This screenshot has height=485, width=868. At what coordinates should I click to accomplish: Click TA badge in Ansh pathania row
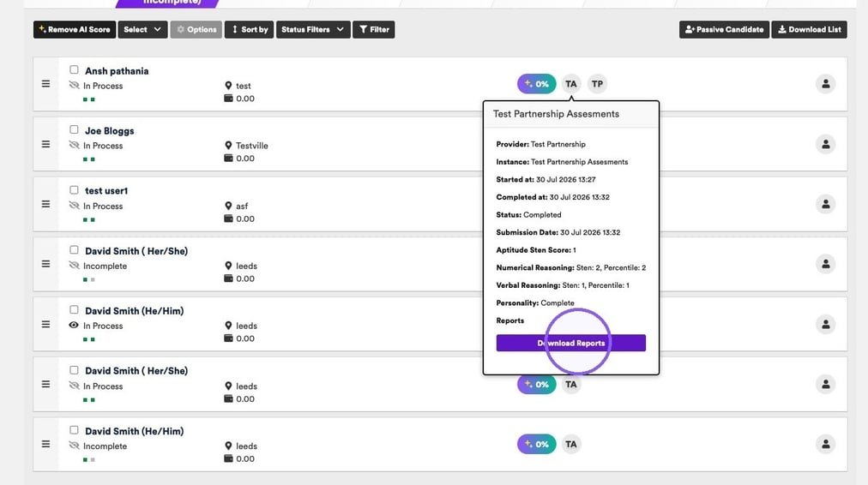click(x=570, y=84)
